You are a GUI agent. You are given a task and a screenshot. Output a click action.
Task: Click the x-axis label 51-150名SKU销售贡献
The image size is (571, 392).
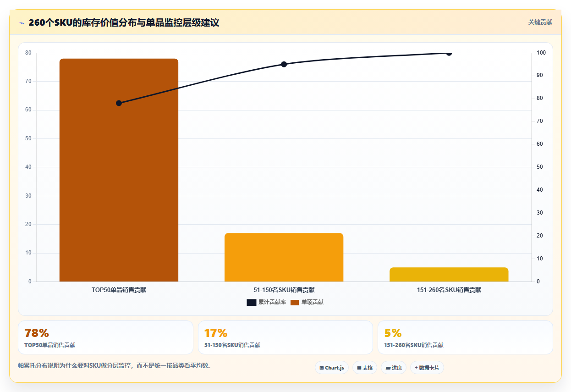[x=284, y=290]
